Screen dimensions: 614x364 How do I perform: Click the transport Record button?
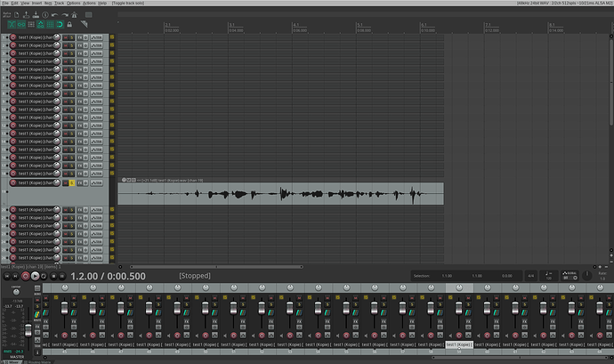pyautogui.click(x=26, y=276)
